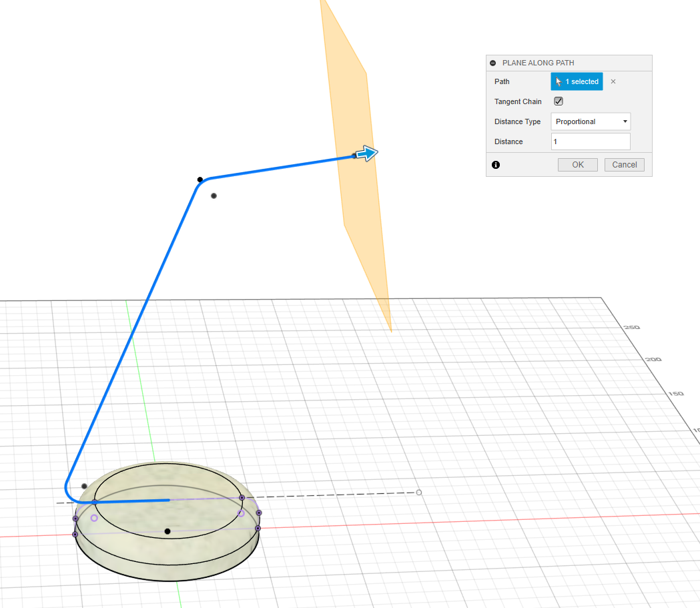
Task: Click the black point at upper path bend
Action: (200, 180)
